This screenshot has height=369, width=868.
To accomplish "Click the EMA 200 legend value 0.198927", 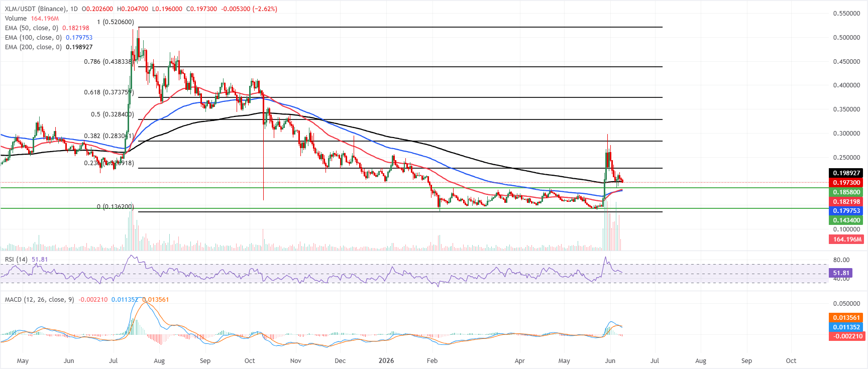I will 79,47.
